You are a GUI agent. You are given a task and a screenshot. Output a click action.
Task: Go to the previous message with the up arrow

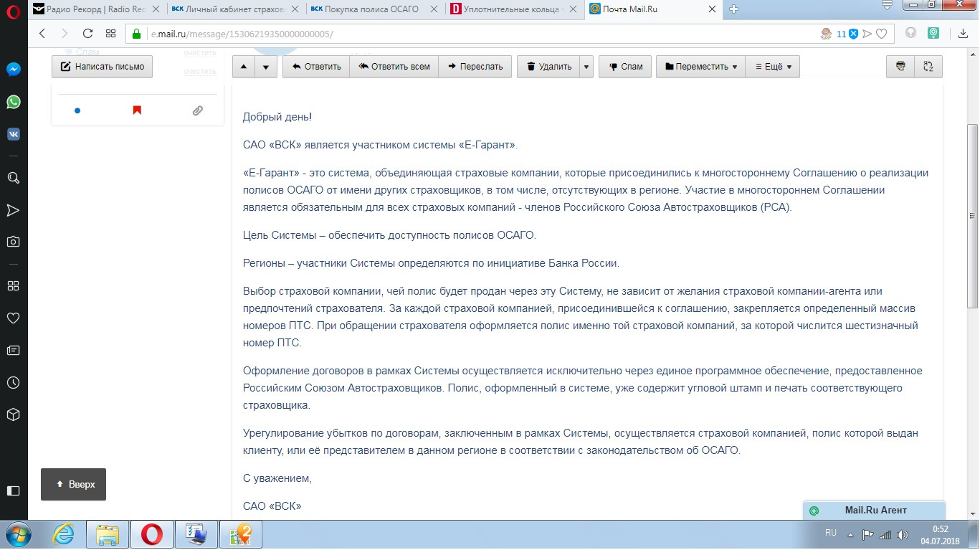[244, 67]
